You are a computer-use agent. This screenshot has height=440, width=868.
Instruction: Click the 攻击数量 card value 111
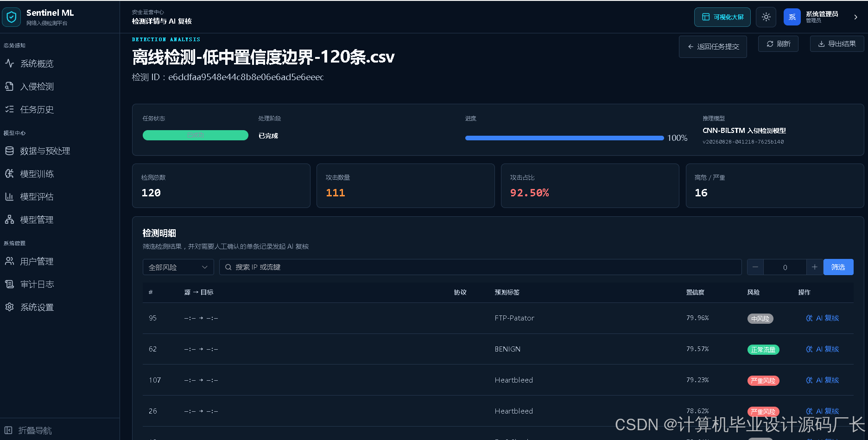[x=336, y=193]
